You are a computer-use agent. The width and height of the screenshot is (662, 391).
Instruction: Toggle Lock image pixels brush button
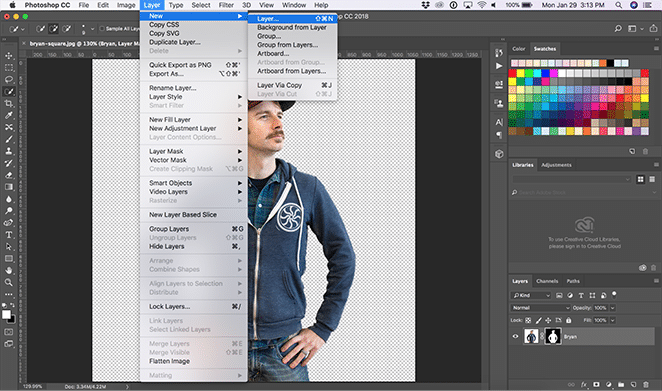[x=538, y=320]
